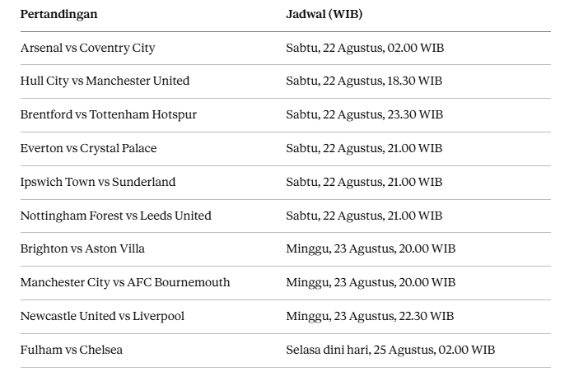Click the Pertandingan column header
588x376 pixels.
click(x=58, y=14)
